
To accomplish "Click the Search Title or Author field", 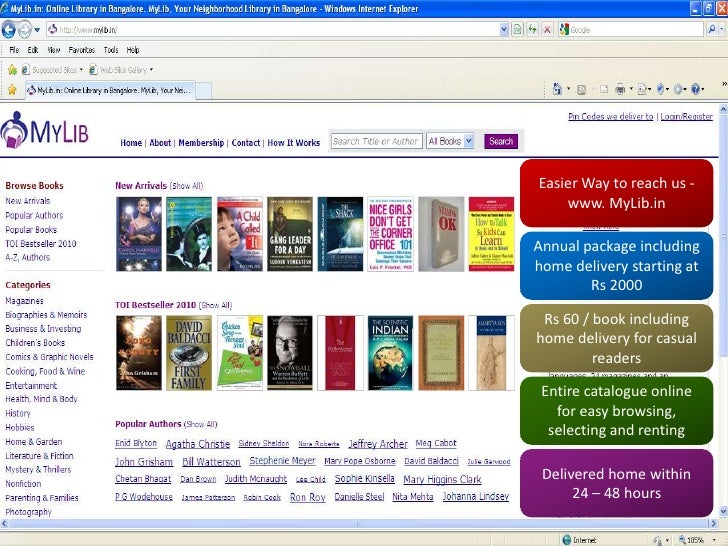I will pyautogui.click(x=377, y=141).
